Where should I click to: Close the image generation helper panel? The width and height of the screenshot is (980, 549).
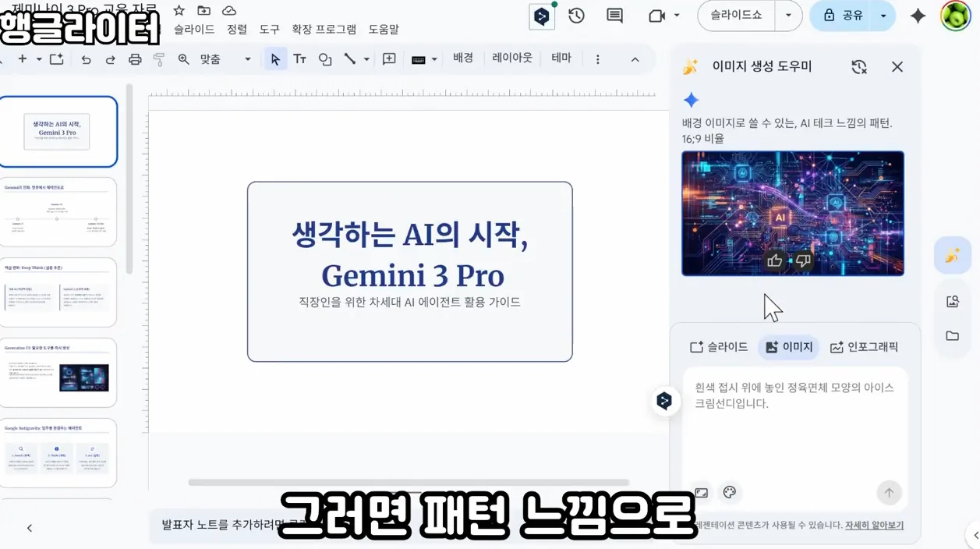897,67
